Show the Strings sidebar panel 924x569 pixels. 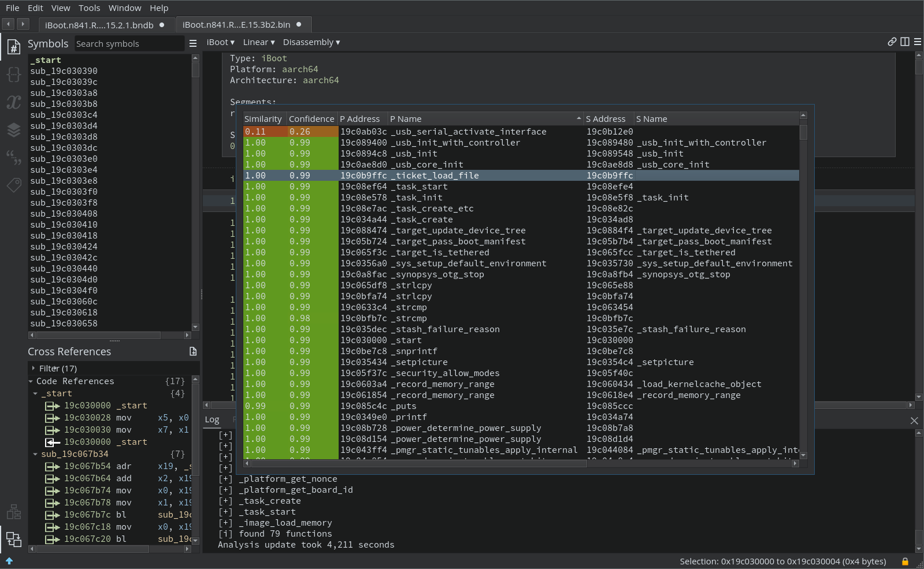[x=14, y=157]
